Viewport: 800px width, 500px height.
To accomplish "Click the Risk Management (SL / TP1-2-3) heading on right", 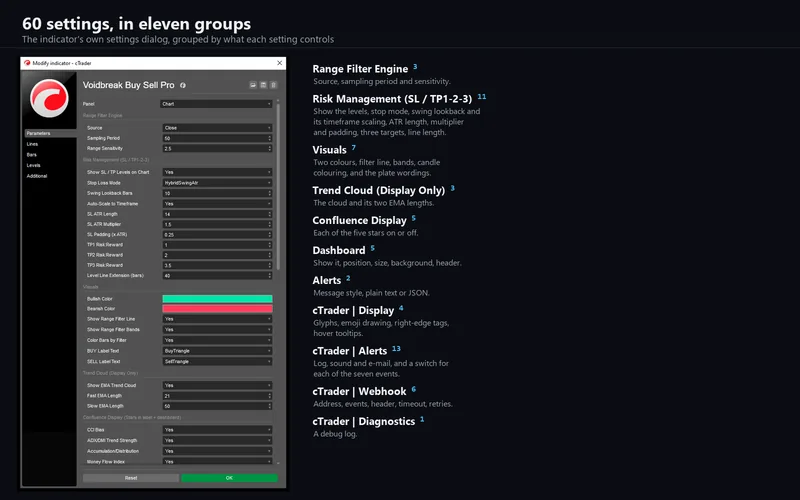I will click(x=392, y=99).
